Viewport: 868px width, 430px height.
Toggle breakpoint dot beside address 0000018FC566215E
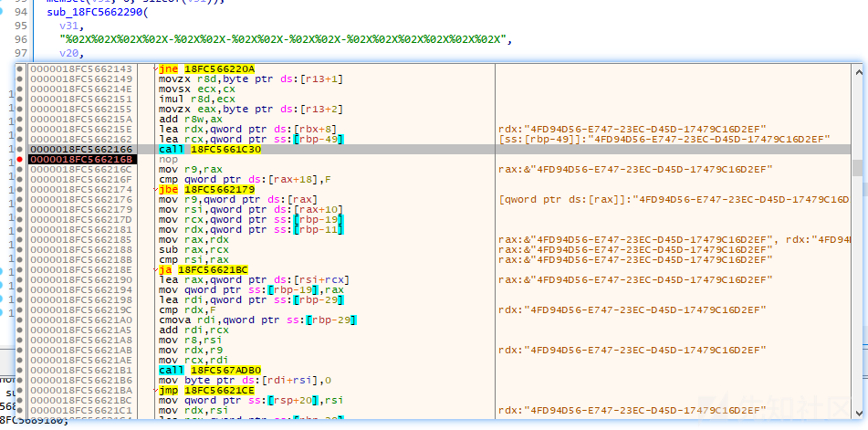tap(20, 130)
